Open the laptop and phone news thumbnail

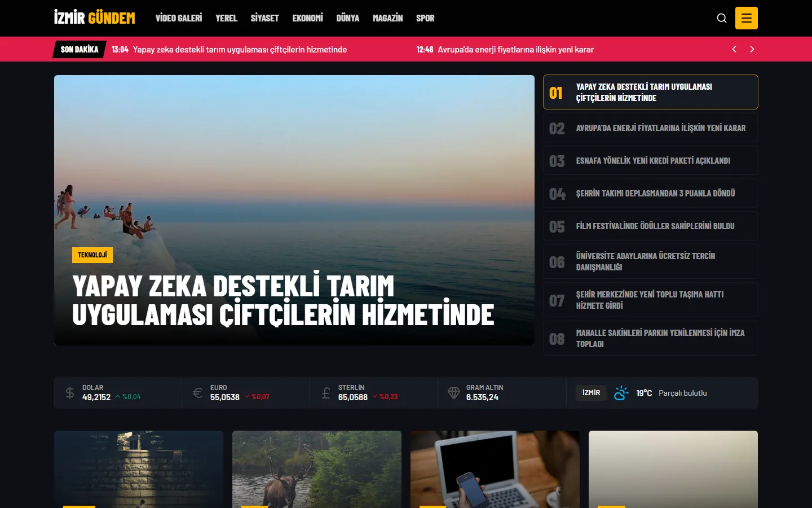[x=495, y=470]
